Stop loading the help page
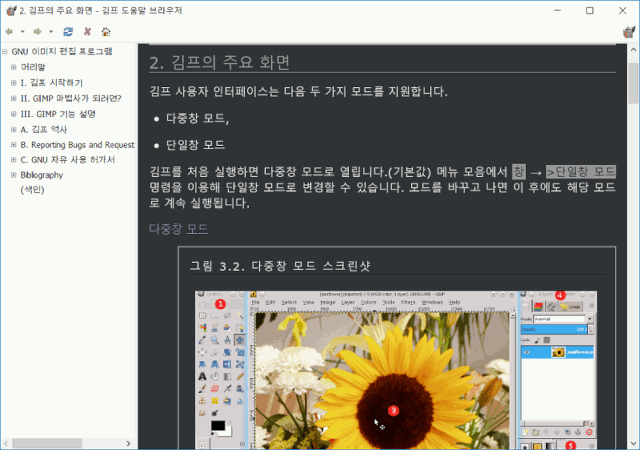 click(87, 31)
